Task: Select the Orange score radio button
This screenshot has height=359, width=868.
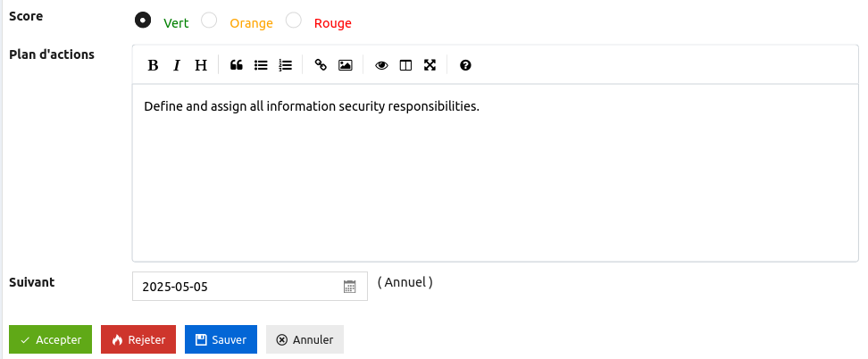Action: click(x=209, y=20)
